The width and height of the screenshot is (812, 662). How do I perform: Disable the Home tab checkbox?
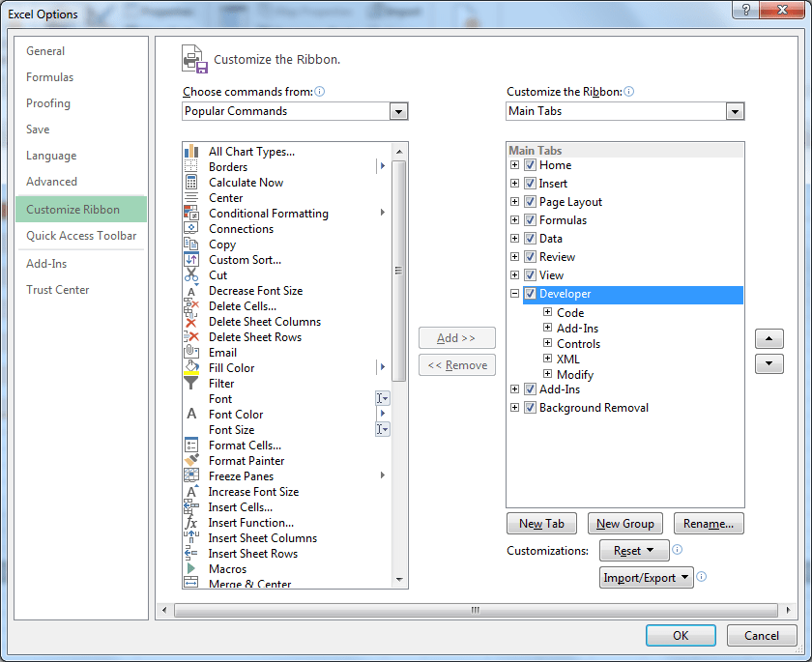coord(530,165)
